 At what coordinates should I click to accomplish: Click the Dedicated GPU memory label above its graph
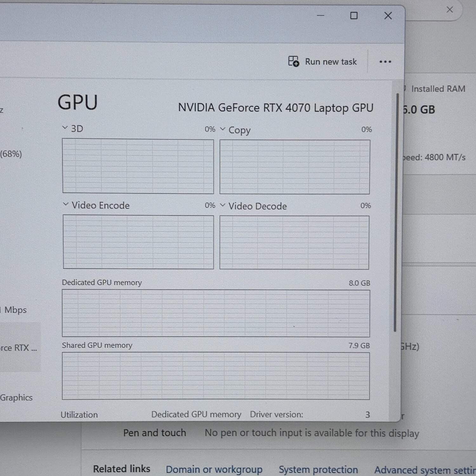click(102, 282)
